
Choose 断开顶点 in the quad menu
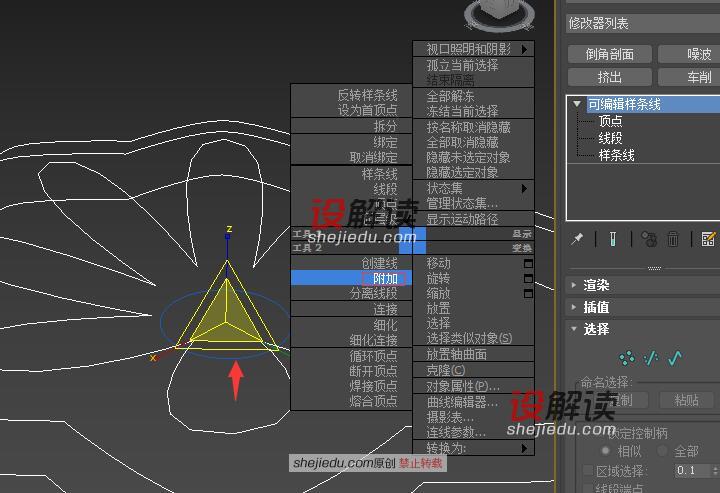[351, 371]
